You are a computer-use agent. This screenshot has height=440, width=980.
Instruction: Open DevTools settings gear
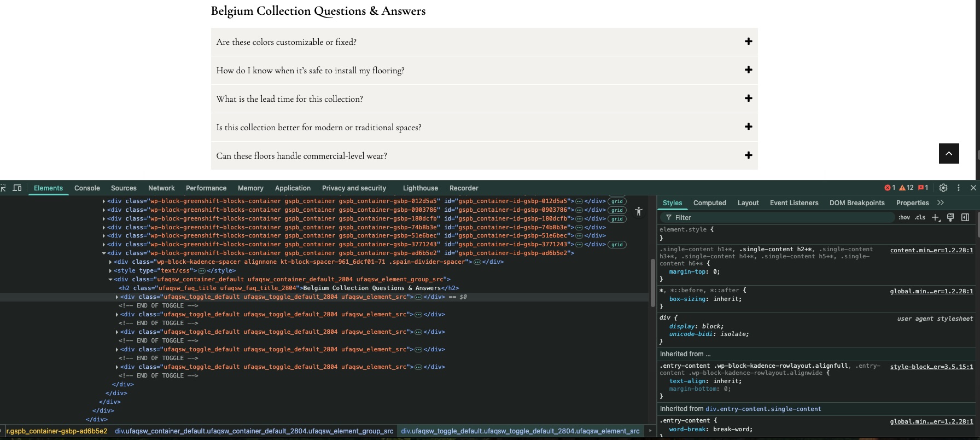point(943,188)
